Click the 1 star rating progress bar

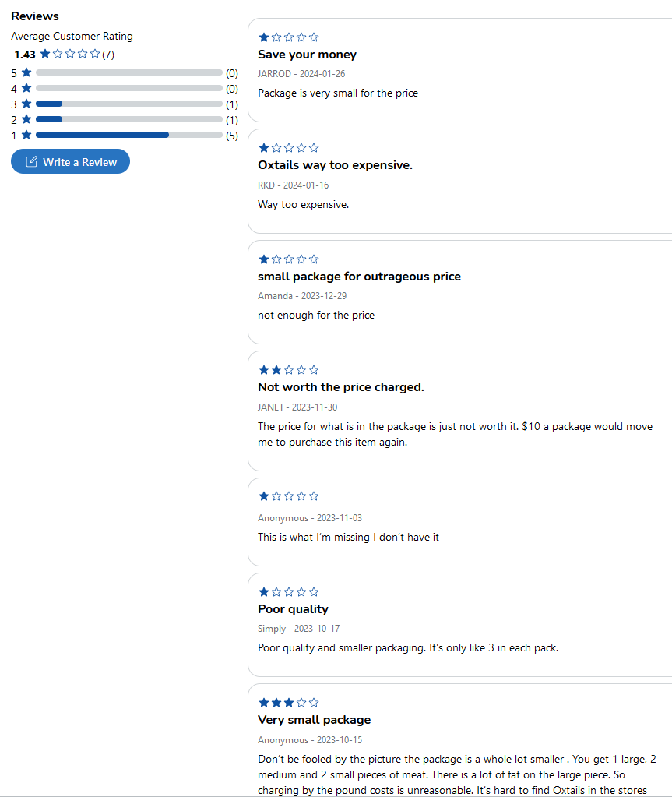click(x=129, y=135)
